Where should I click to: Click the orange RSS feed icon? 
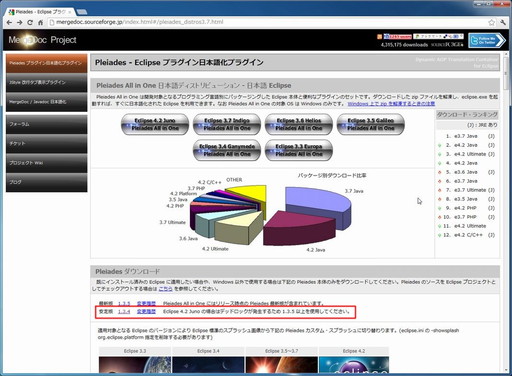(379, 36)
